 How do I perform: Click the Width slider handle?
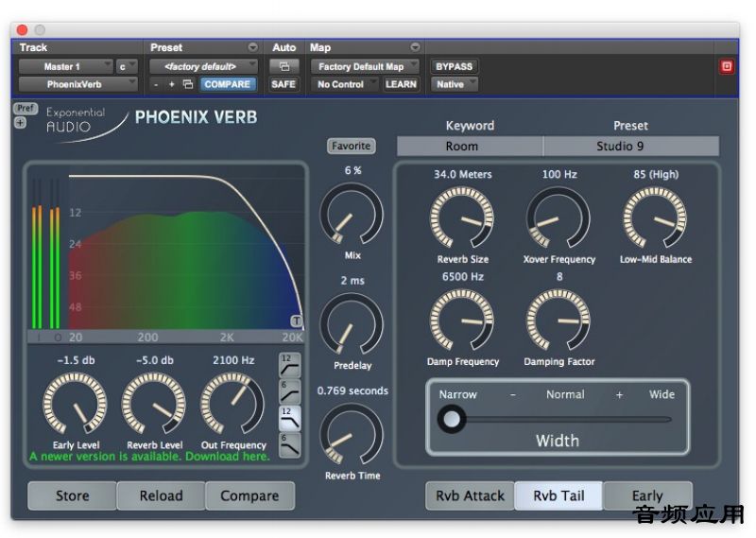tap(452, 419)
